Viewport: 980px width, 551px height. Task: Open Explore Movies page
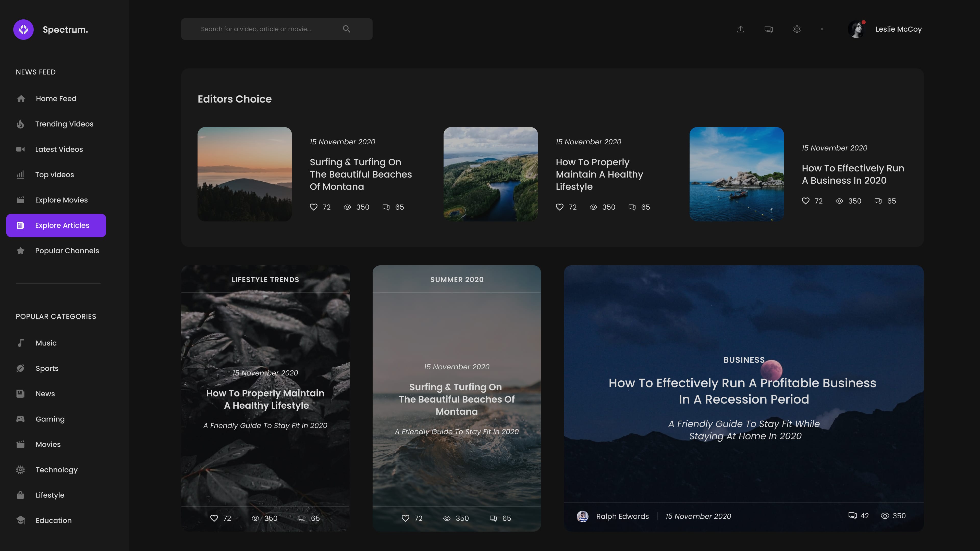click(56, 200)
